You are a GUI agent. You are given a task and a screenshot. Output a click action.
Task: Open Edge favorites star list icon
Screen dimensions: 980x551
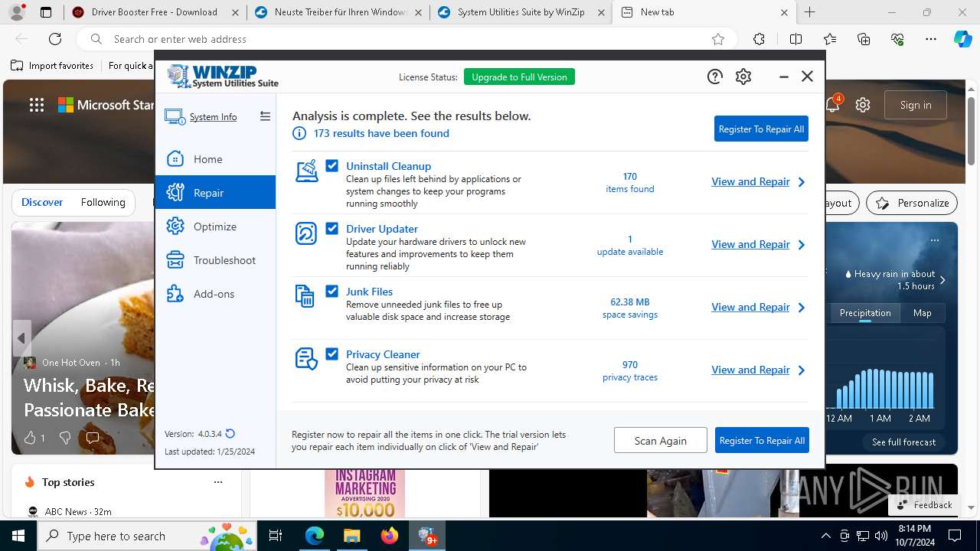(x=830, y=39)
